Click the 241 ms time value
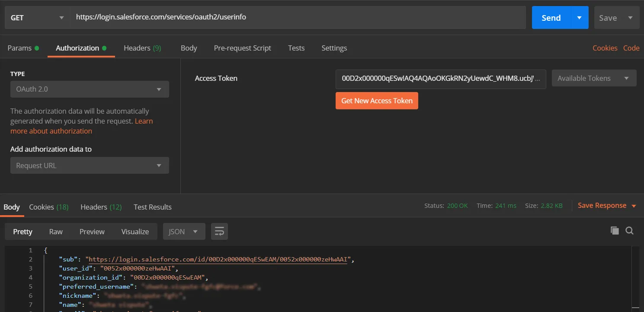644x312 pixels. [x=506, y=206]
